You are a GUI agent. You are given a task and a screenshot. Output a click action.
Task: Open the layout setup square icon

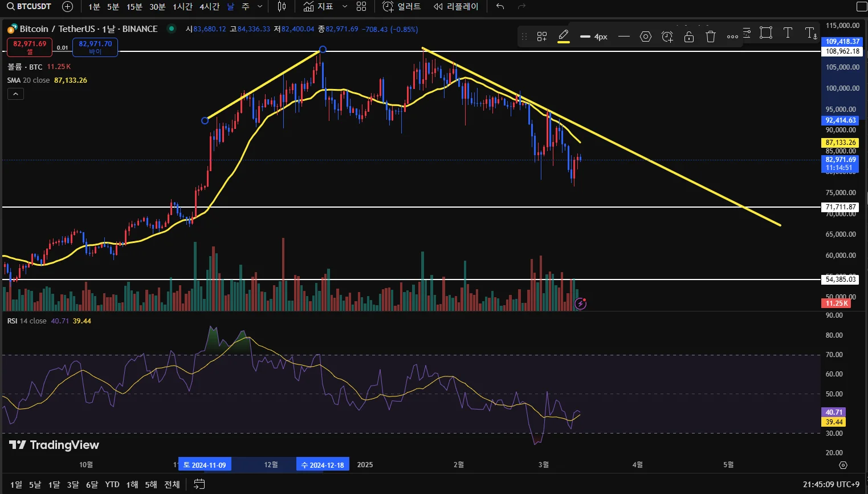click(x=862, y=6)
